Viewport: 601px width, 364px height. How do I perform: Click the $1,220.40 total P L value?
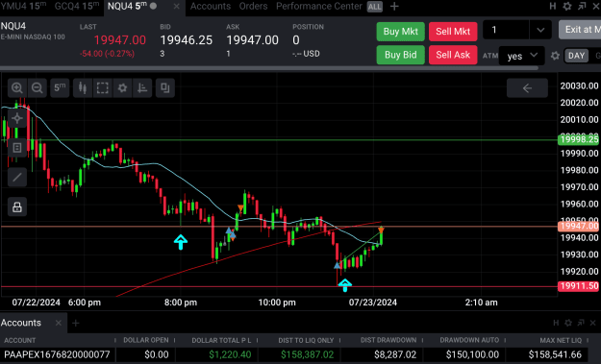230,354
